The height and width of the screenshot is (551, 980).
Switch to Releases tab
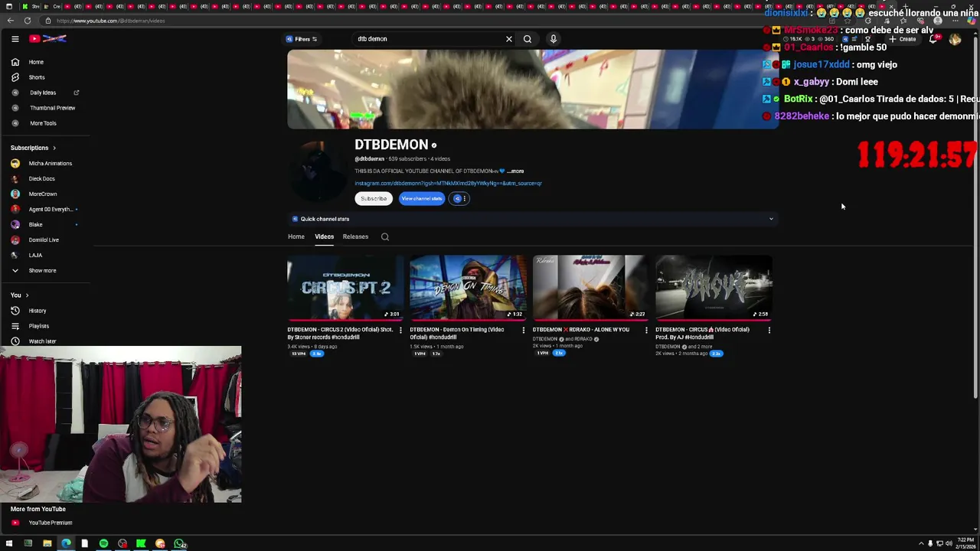355,236
